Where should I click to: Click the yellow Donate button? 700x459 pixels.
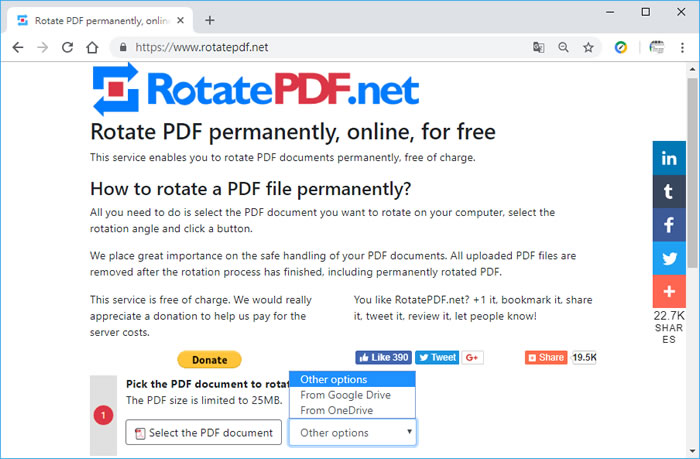pyautogui.click(x=209, y=360)
